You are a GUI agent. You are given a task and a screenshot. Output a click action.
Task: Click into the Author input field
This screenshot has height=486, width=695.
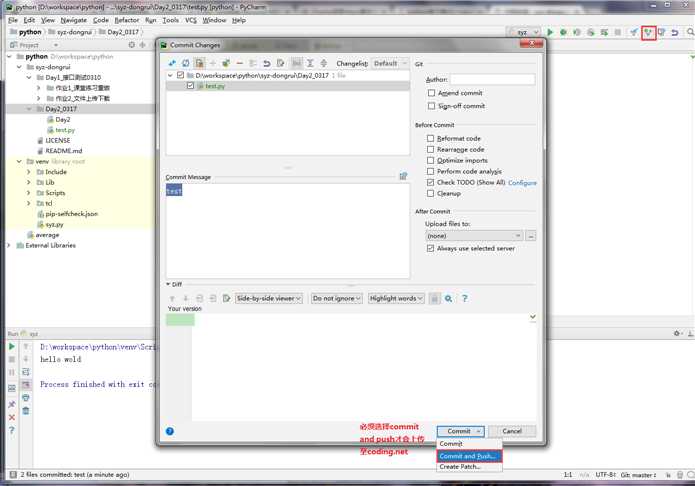[x=492, y=79]
